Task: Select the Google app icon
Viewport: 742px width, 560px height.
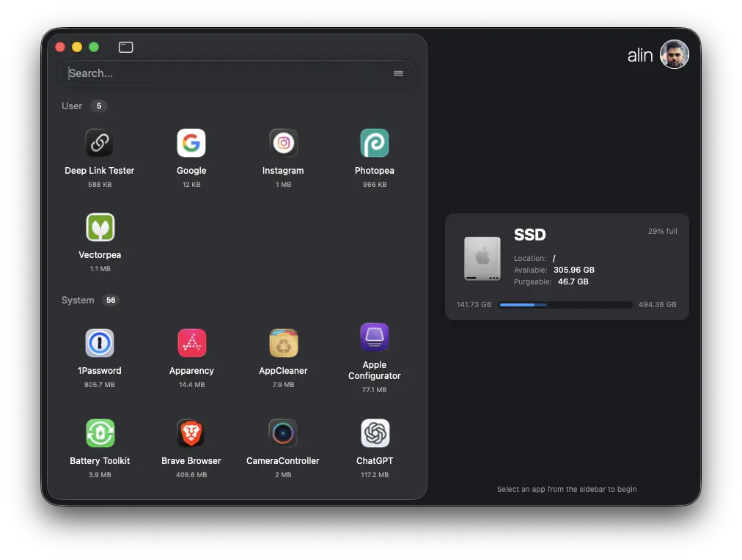Action: (x=191, y=144)
